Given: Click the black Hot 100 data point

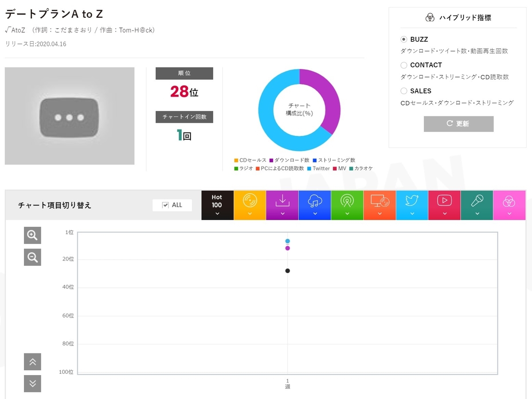Looking at the screenshot, I should click(288, 271).
